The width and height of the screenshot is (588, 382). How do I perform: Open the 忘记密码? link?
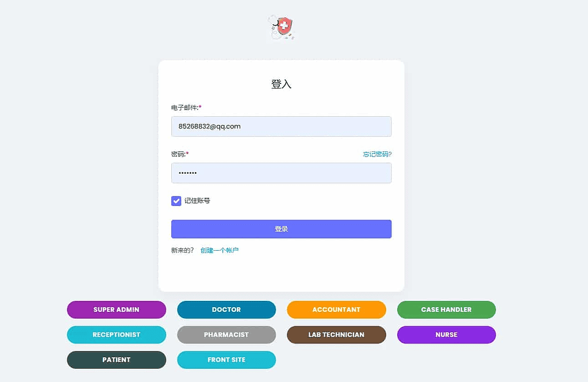377,154
